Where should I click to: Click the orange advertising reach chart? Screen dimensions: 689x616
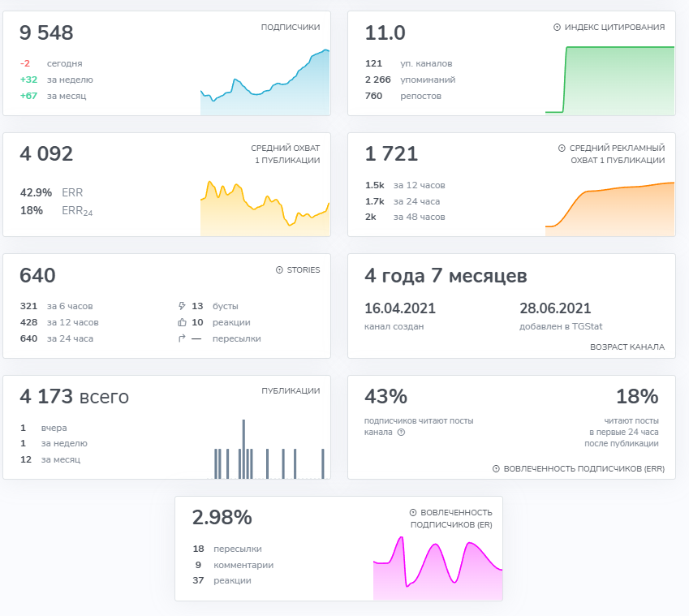pos(610,209)
